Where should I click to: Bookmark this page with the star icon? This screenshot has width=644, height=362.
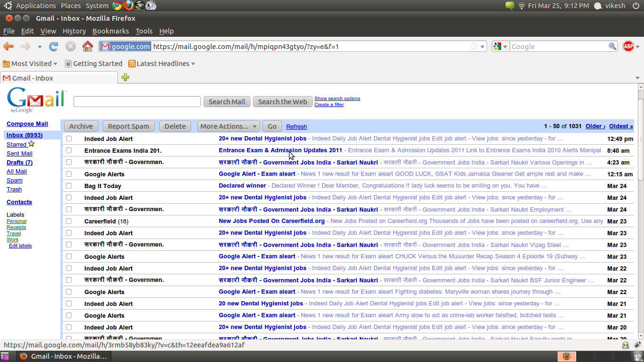tap(474, 46)
